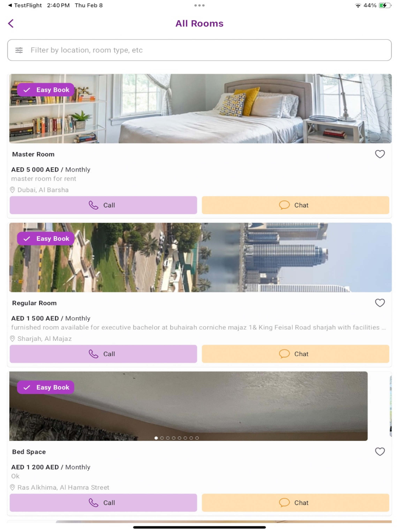Go back using the purple chevron arrow
This screenshot has width=399, height=532.
coord(11,23)
